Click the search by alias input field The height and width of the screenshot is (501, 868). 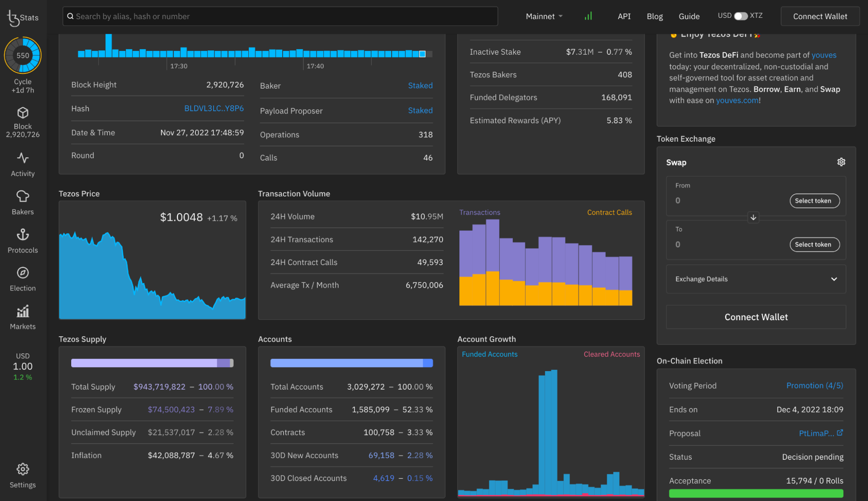[280, 17]
